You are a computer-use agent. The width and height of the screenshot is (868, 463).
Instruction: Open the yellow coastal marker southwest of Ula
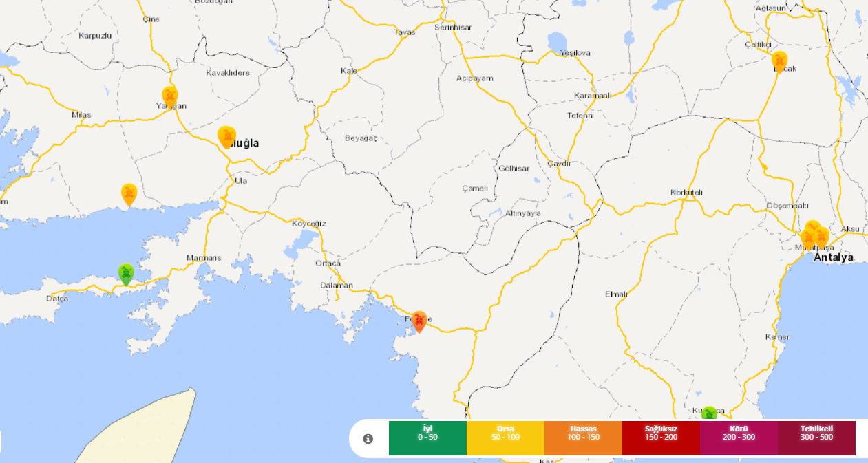129,194
